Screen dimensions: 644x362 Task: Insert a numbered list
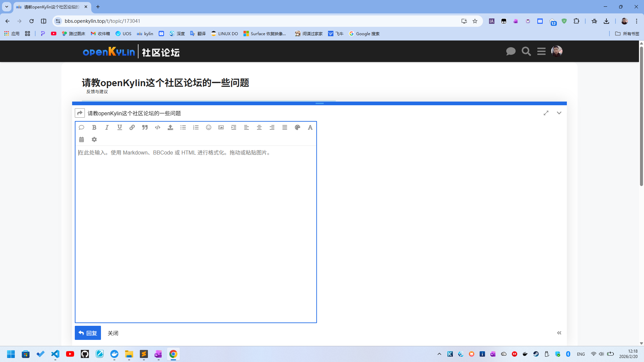click(x=196, y=127)
